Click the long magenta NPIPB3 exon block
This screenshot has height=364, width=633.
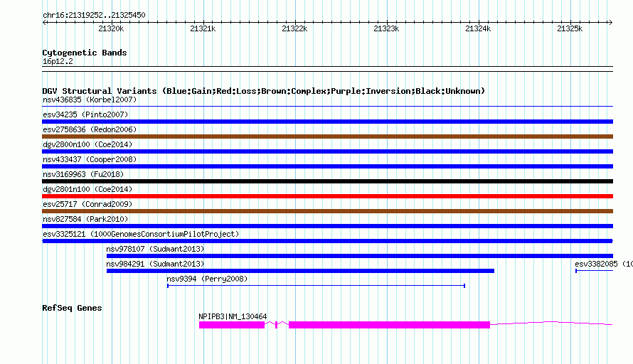pyautogui.click(x=389, y=325)
